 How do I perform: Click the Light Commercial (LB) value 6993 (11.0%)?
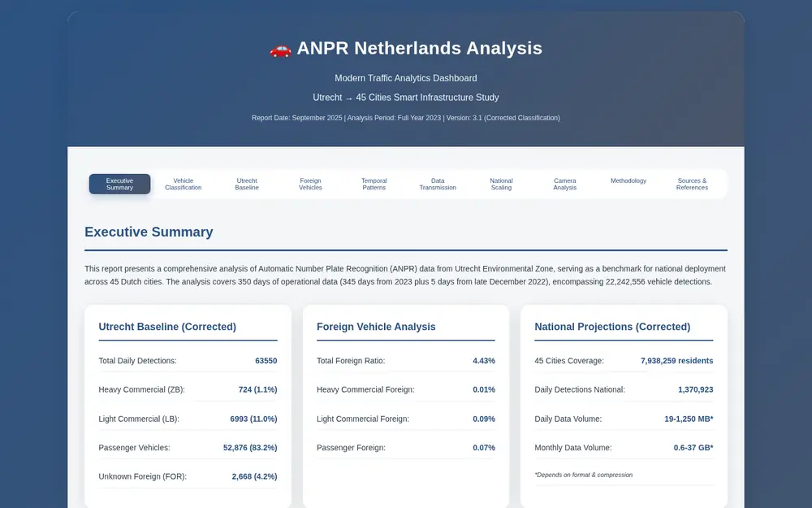(253, 419)
